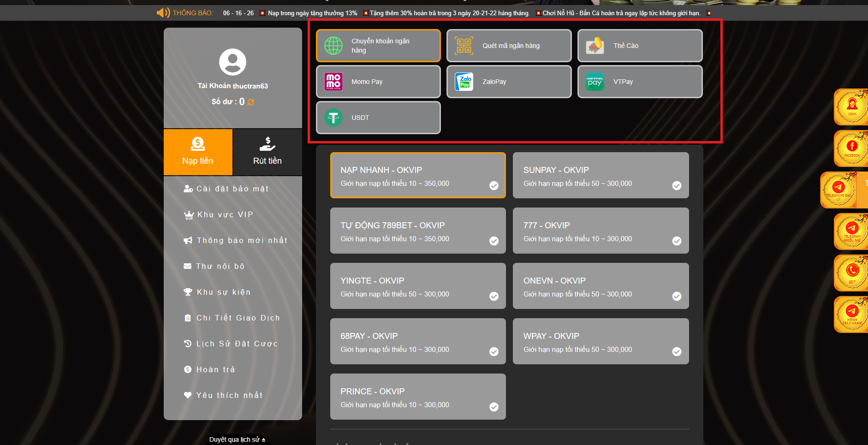Choose the 777 - OKVIP deposit channel

600,231
